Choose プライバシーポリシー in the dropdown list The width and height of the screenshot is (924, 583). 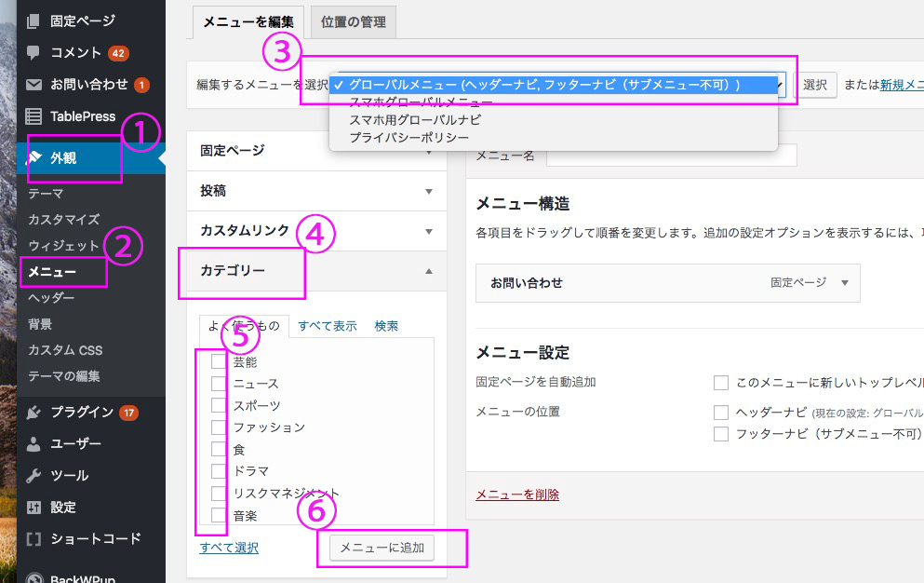pos(554,138)
